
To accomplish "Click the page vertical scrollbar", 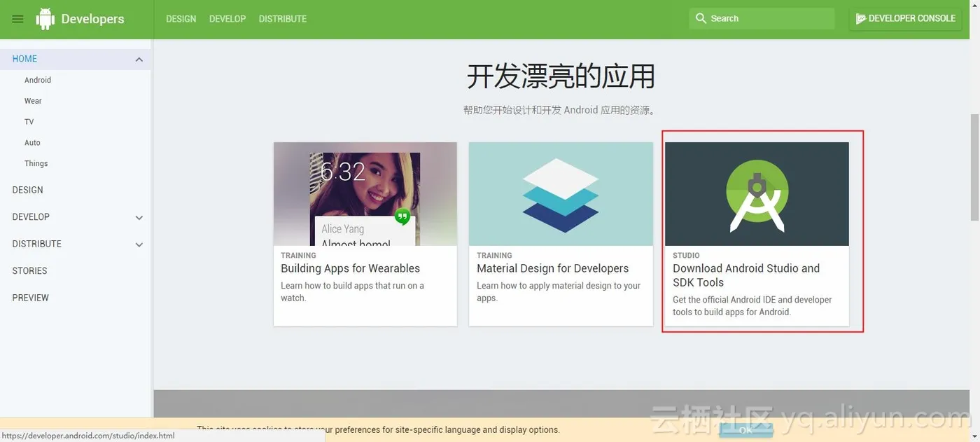I will [974, 167].
